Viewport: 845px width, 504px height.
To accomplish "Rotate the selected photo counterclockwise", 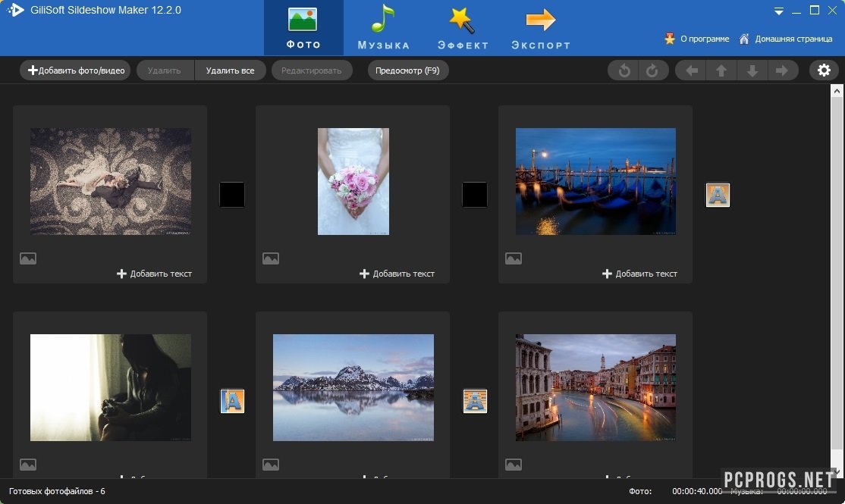I will 623,70.
